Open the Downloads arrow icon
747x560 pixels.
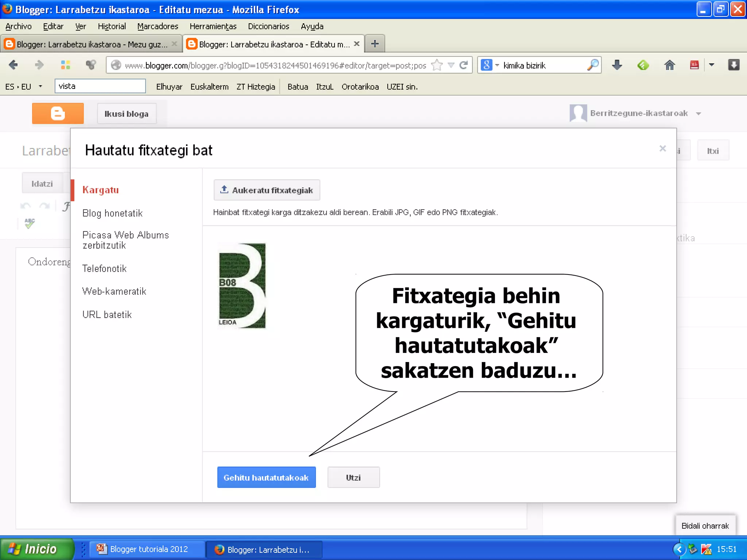point(617,65)
